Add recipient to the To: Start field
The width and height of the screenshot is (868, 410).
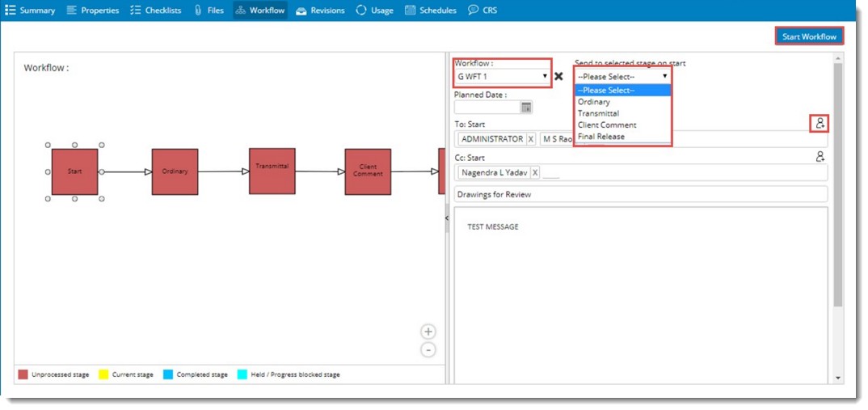click(x=820, y=124)
